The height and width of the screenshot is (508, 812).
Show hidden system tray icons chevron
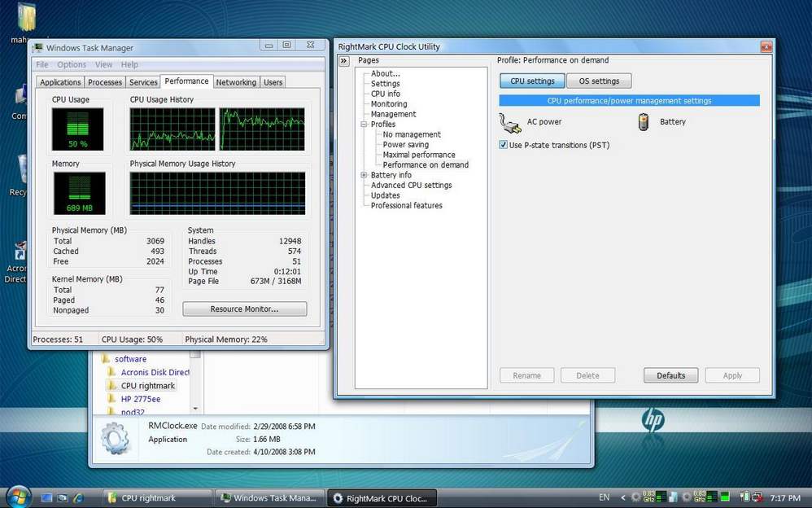623,497
